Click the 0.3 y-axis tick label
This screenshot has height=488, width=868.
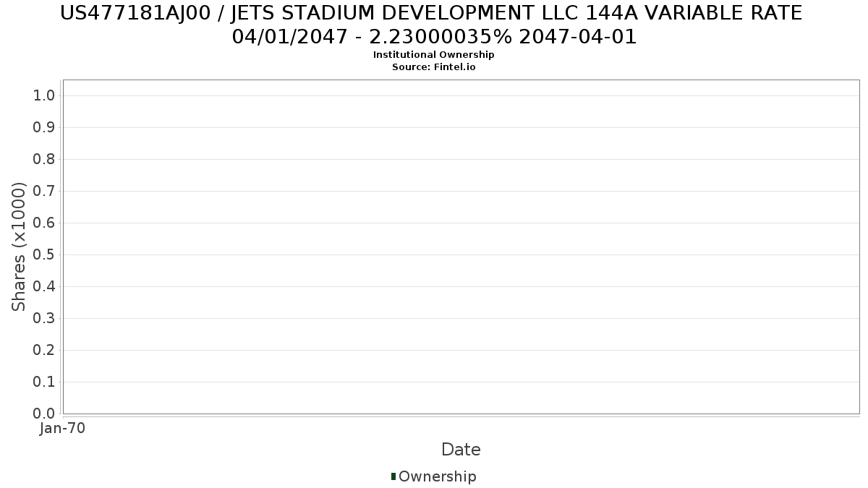click(x=44, y=318)
